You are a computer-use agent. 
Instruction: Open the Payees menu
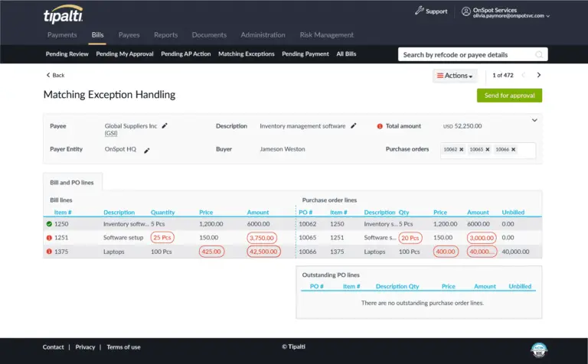(129, 35)
